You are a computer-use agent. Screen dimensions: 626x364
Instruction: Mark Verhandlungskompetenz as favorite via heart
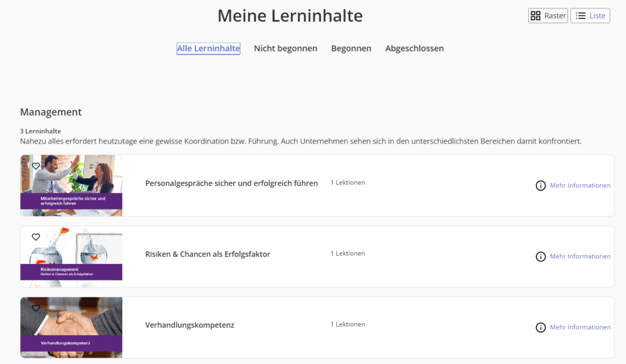point(35,308)
